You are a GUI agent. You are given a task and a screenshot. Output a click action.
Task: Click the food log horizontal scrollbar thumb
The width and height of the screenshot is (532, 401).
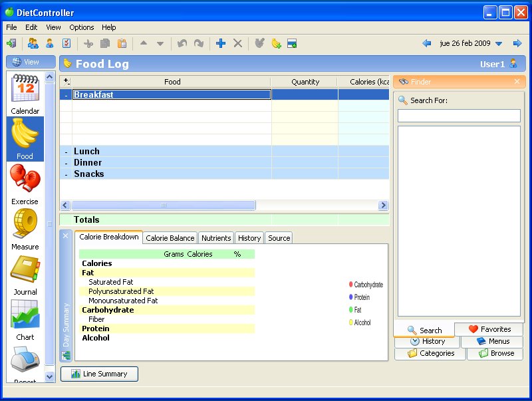click(x=164, y=205)
